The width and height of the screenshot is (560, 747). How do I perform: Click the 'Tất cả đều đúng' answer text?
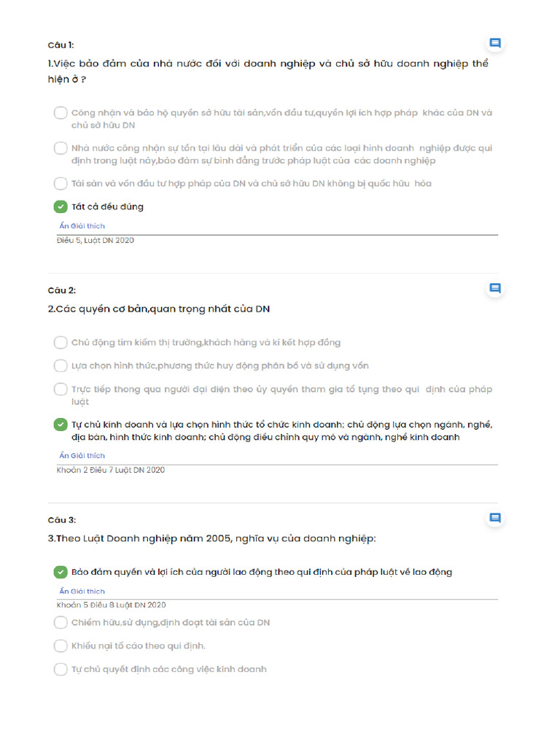coord(107,206)
